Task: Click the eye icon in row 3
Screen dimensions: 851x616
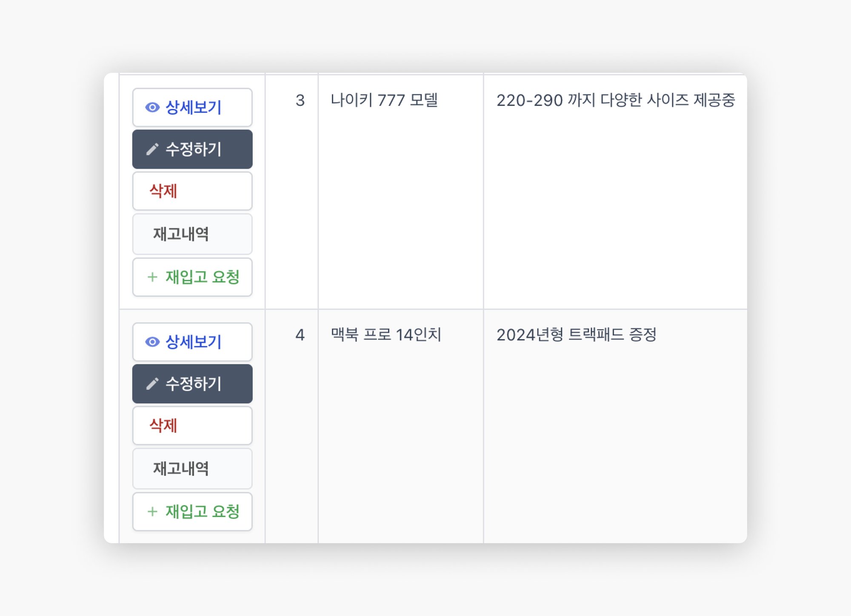Action: (x=152, y=107)
